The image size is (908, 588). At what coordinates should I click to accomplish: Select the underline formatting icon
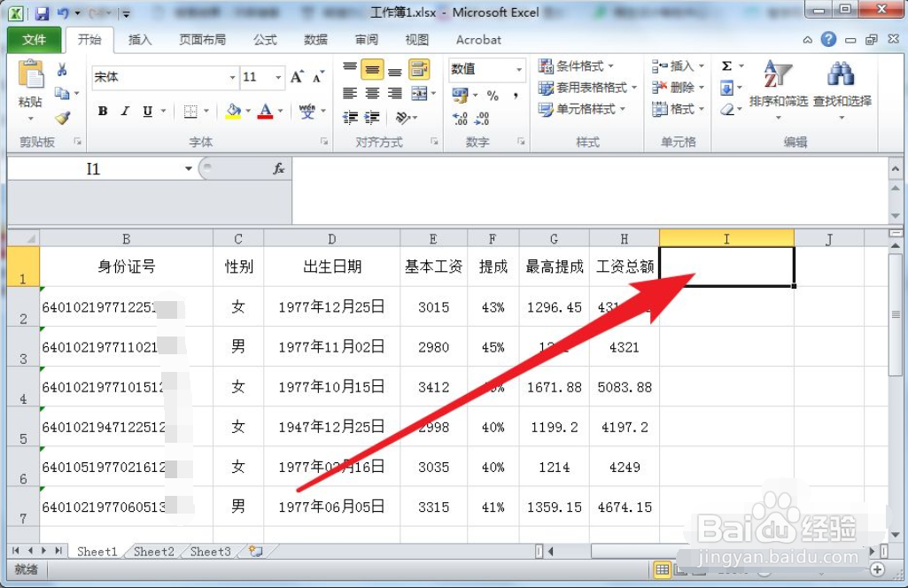[x=146, y=111]
